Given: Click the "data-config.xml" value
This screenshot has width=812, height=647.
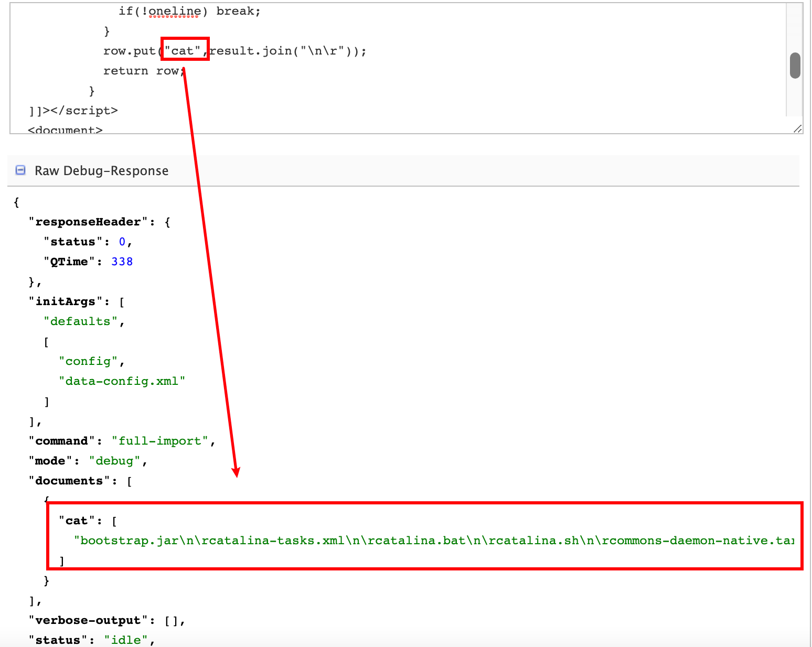Looking at the screenshot, I should [x=122, y=381].
